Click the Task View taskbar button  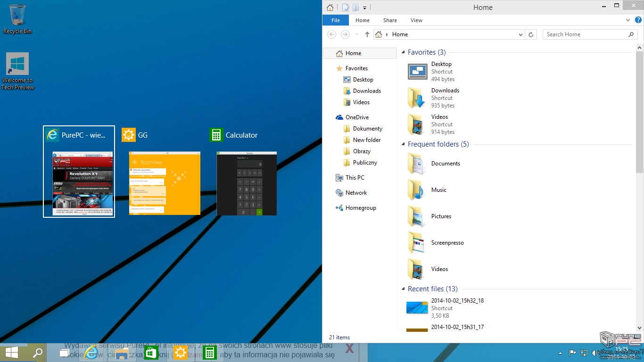[x=65, y=353]
